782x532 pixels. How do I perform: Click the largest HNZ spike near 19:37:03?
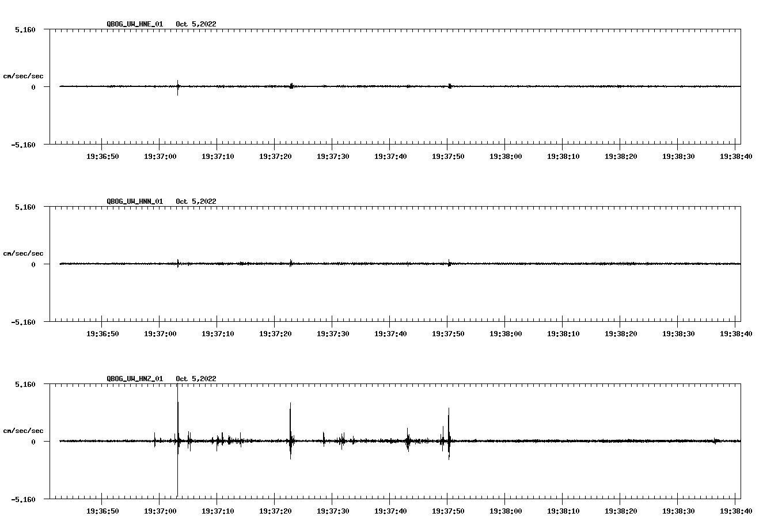point(178,441)
